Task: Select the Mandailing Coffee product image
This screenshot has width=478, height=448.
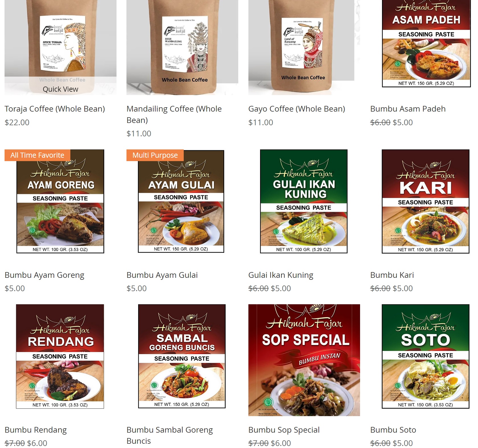Action: (x=182, y=47)
